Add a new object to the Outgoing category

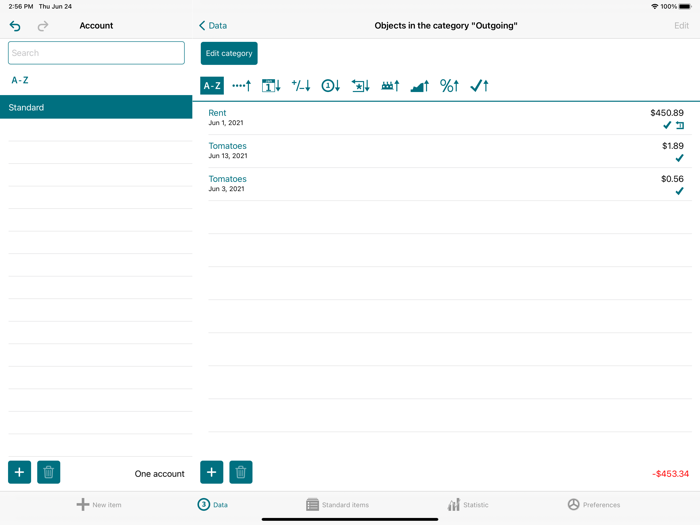pyautogui.click(x=212, y=472)
